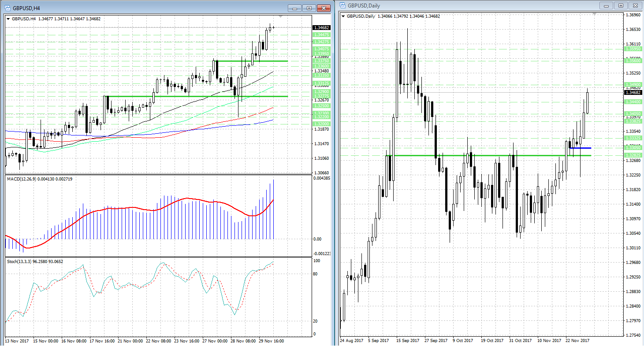
Task: Minimize the GBPUSD,H4 chart window
Action: pos(295,8)
